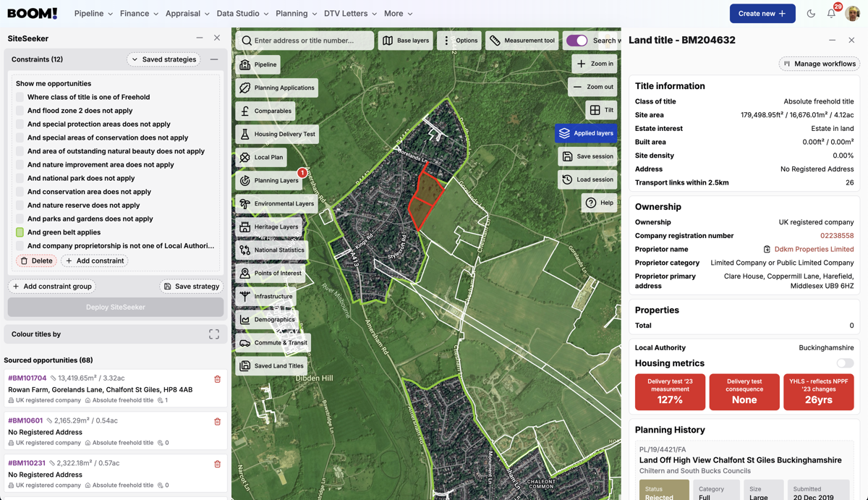Expand Finance menu
868x500 pixels.
click(139, 14)
